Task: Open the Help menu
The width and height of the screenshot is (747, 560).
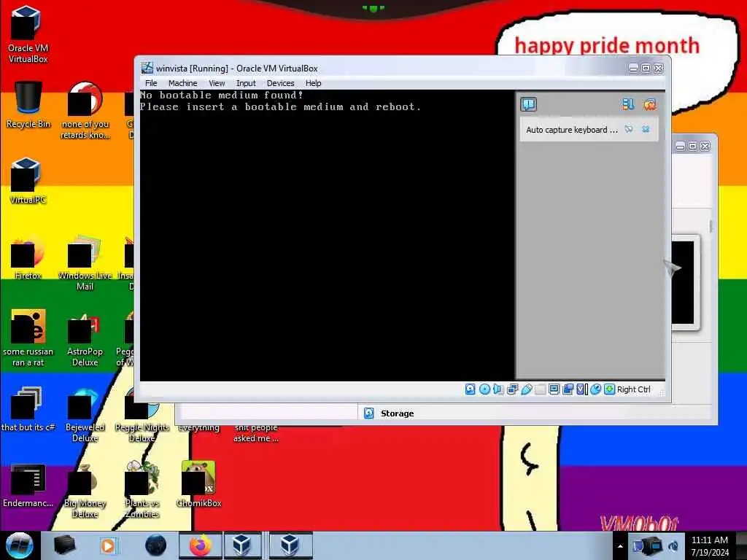Action: click(313, 83)
